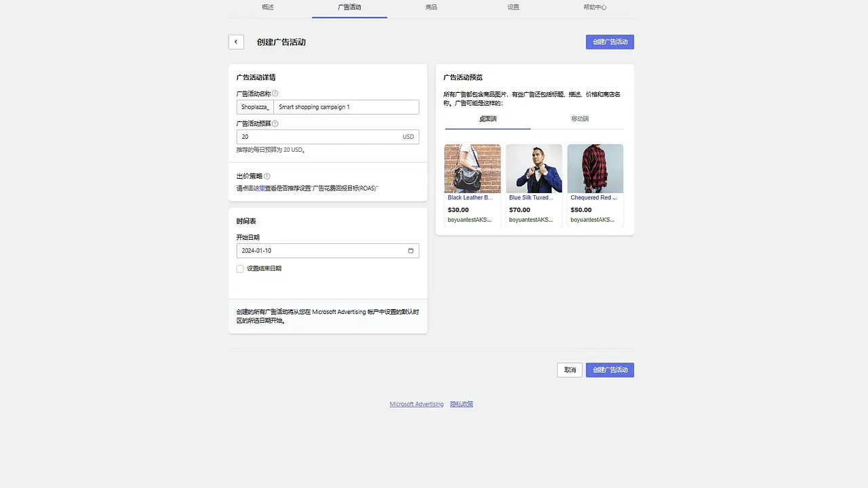Click bottom 创建广告活动 button
The image size is (868, 488).
coord(610,370)
